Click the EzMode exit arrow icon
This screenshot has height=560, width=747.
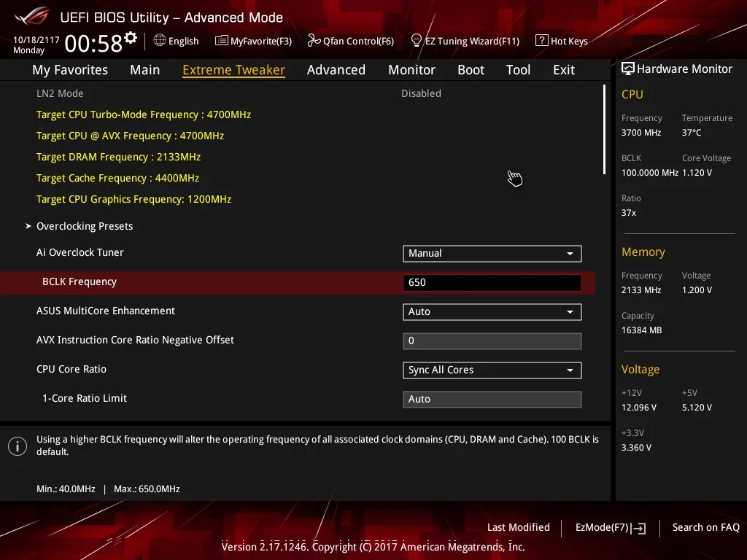coord(639,528)
